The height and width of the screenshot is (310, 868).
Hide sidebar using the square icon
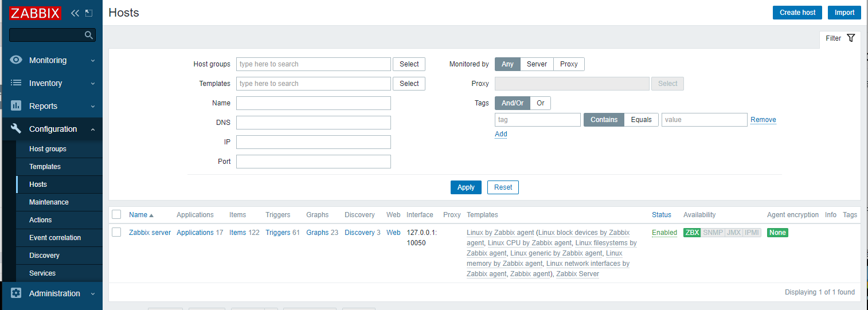point(89,13)
